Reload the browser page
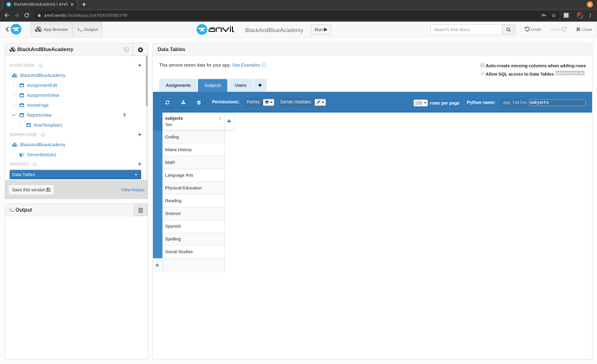597x364 pixels. pyautogui.click(x=27, y=16)
